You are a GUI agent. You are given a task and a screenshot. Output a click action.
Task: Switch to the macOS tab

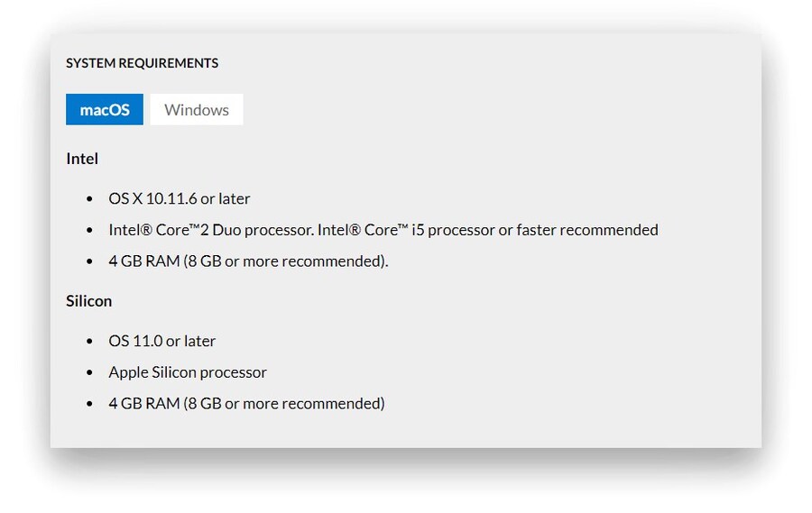coord(105,110)
